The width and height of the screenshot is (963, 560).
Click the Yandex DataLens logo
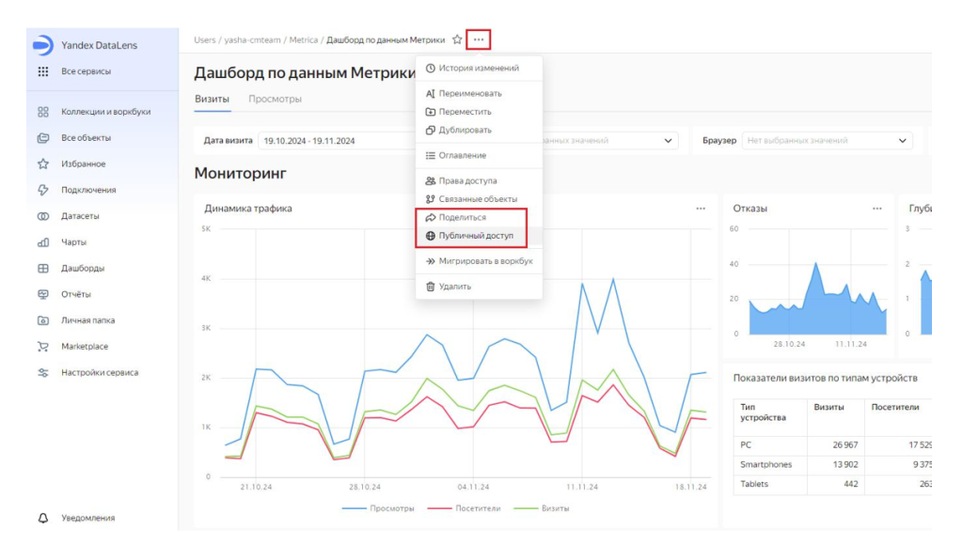pyautogui.click(x=43, y=45)
